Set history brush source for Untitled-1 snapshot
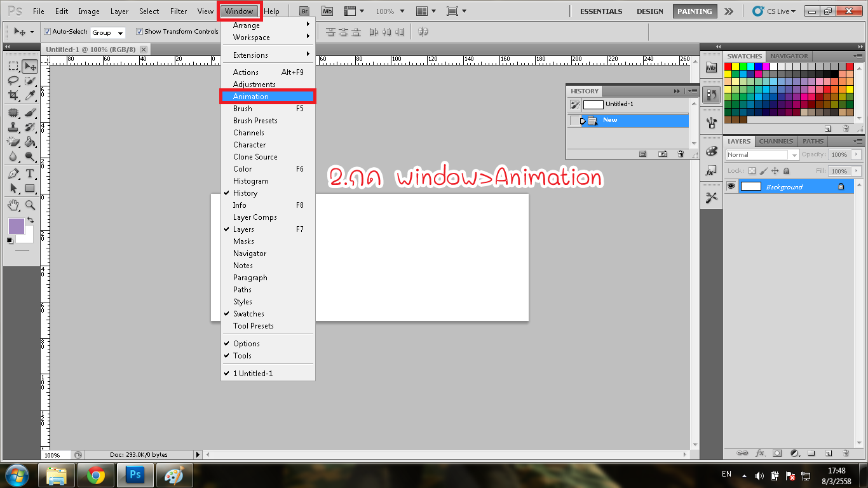Viewport: 868px width, 488px height. [574, 104]
